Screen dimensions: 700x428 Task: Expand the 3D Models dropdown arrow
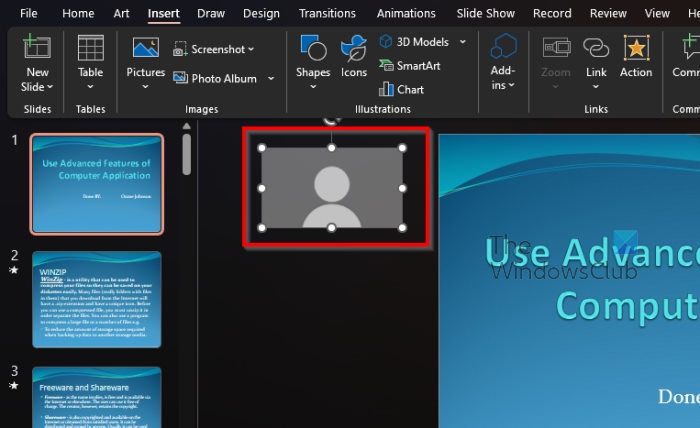463,42
